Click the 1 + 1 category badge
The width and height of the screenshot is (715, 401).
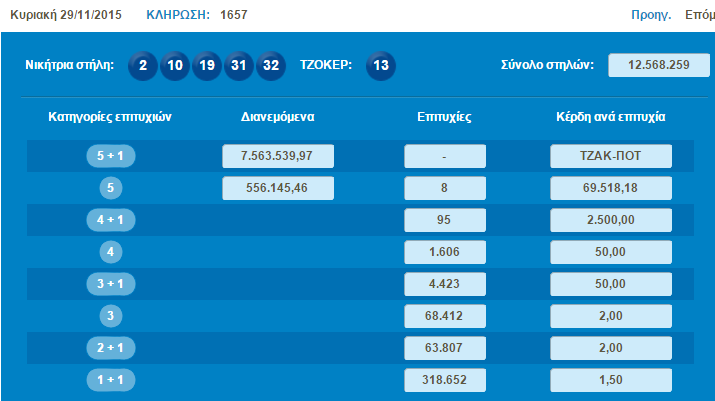(110, 380)
